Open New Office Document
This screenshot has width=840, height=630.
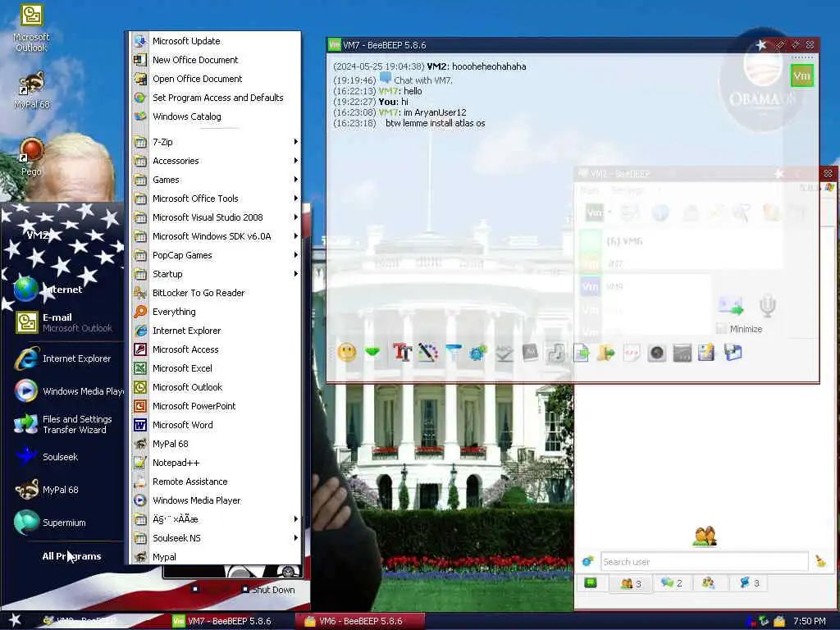tap(216, 59)
